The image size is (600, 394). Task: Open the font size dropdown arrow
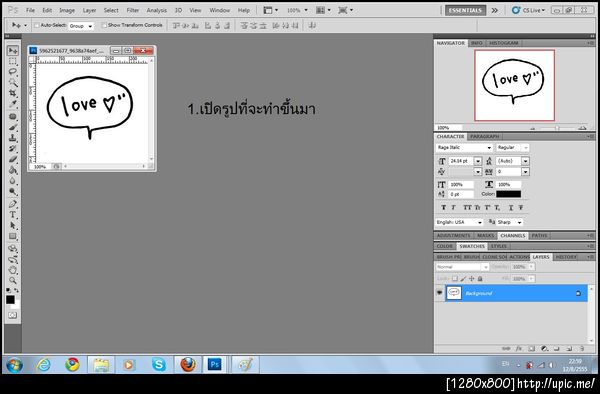coord(478,161)
